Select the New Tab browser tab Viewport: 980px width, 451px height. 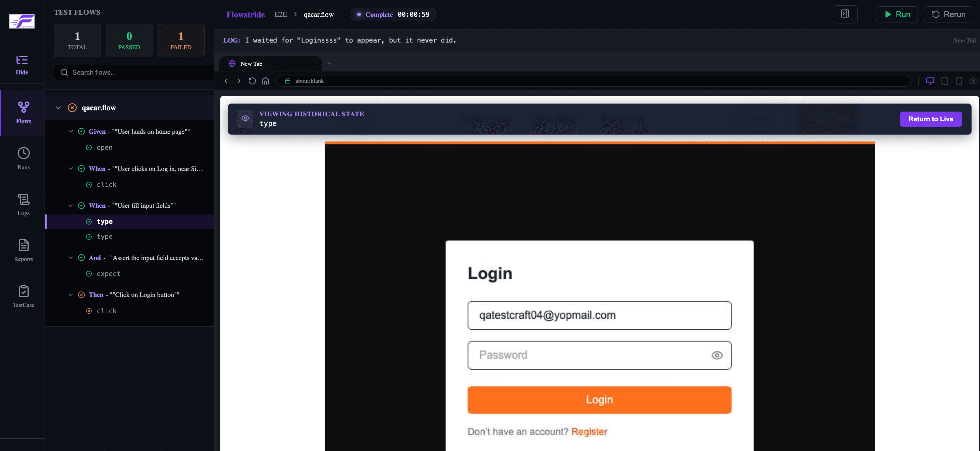pyautogui.click(x=270, y=63)
